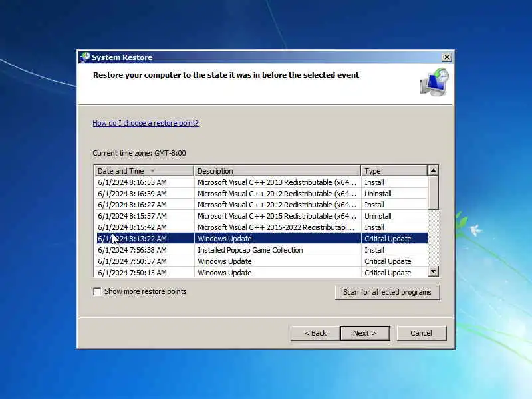Select the 8:15:42 AM Visual C++ 2015-2022 row
This screenshot has height=399, width=532.
[x=261, y=227]
